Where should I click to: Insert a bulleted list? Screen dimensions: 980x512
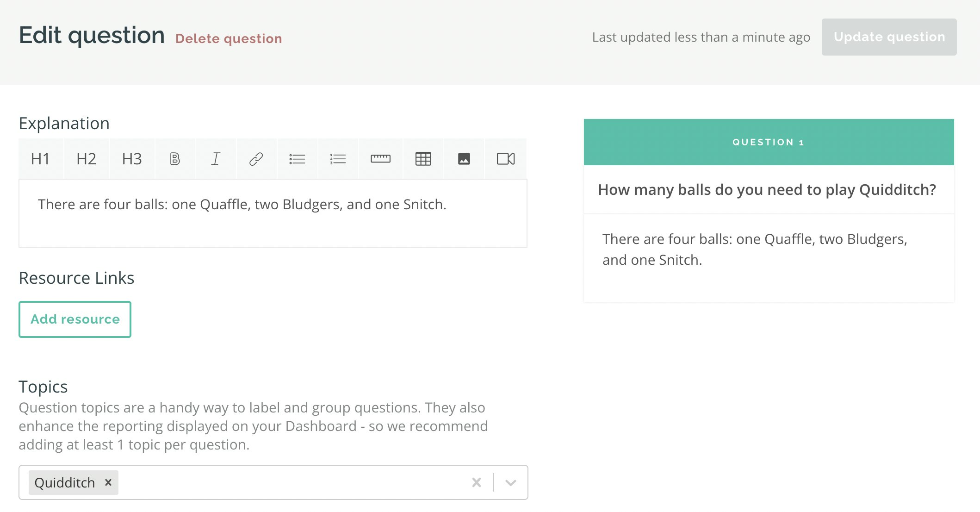(297, 159)
